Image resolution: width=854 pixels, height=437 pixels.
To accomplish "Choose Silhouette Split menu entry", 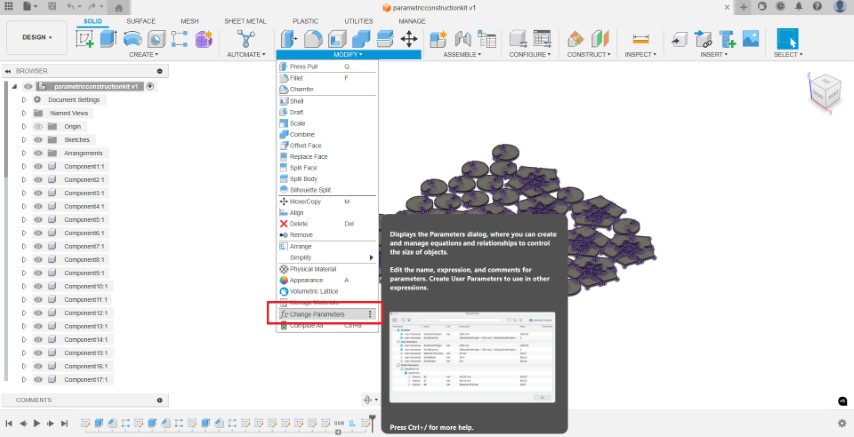I will click(x=327, y=190).
